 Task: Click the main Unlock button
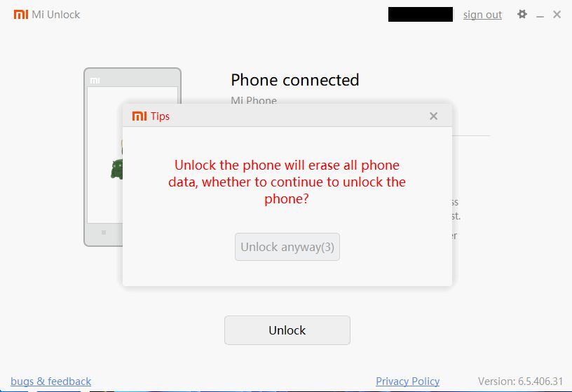287,330
